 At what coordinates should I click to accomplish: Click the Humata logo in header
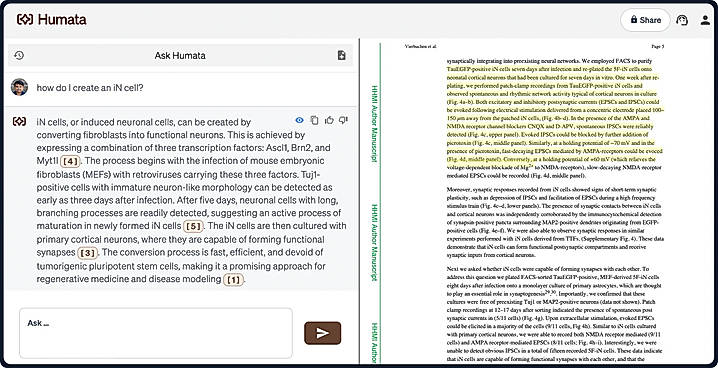[x=51, y=19]
